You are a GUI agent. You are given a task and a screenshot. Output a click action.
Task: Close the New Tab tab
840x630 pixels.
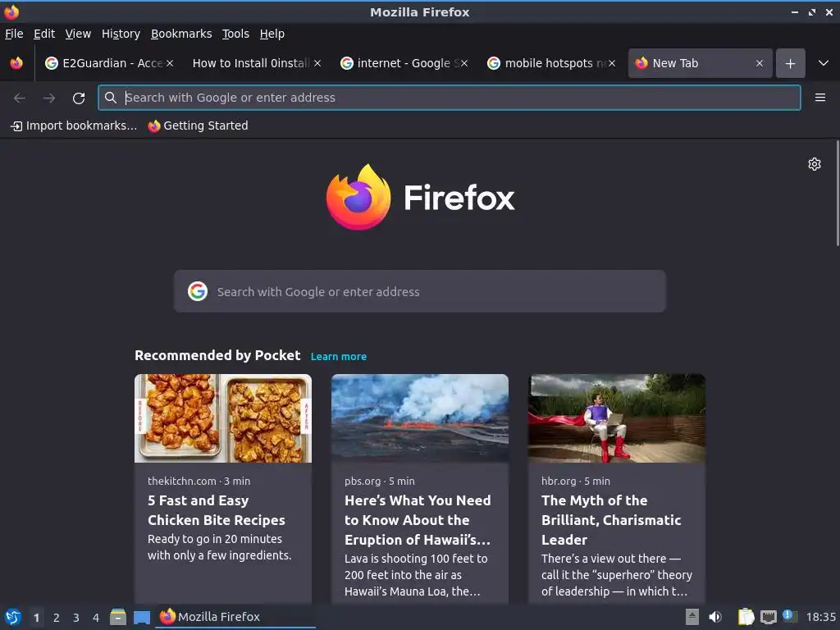click(759, 63)
